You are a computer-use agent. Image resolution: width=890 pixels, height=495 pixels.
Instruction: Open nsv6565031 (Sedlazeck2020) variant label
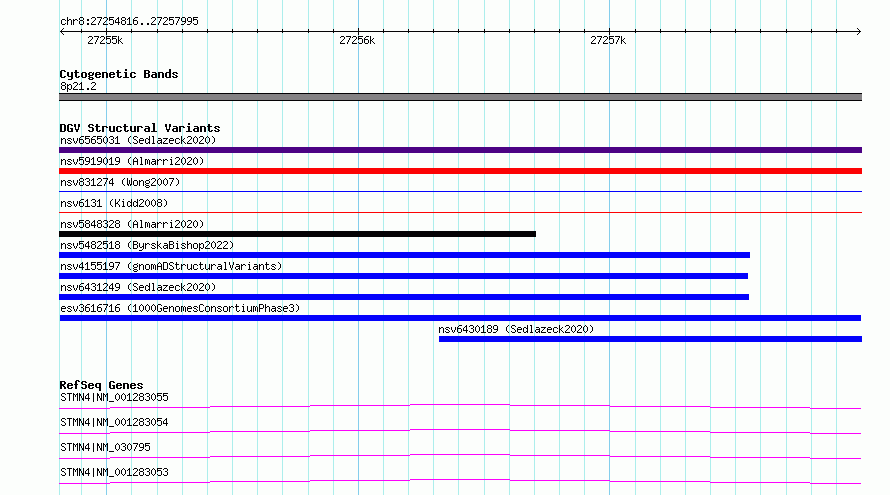coord(138,140)
